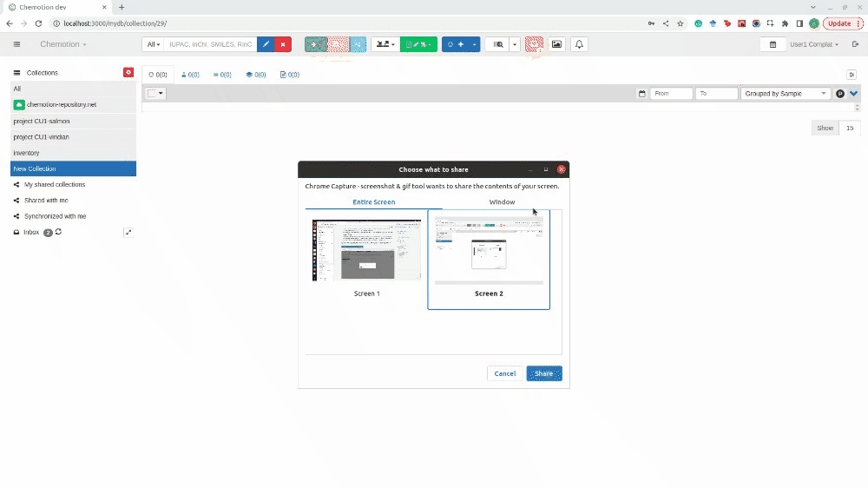Toggle the select-all checkbox in list header
Screen dimensions: 868x488
coord(152,94)
